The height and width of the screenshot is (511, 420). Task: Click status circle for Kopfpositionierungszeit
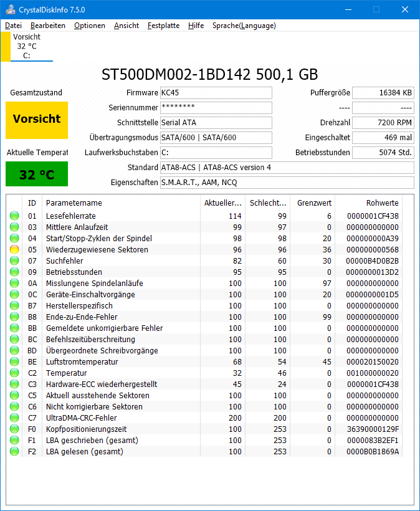tap(14, 429)
